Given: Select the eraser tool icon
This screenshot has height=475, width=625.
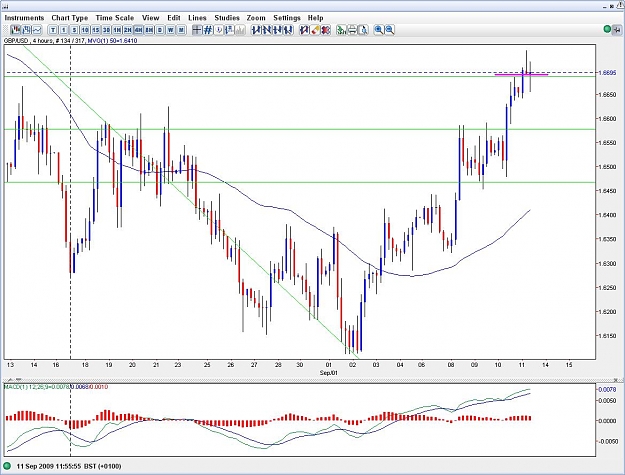Looking at the screenshot, I should 315,30.
